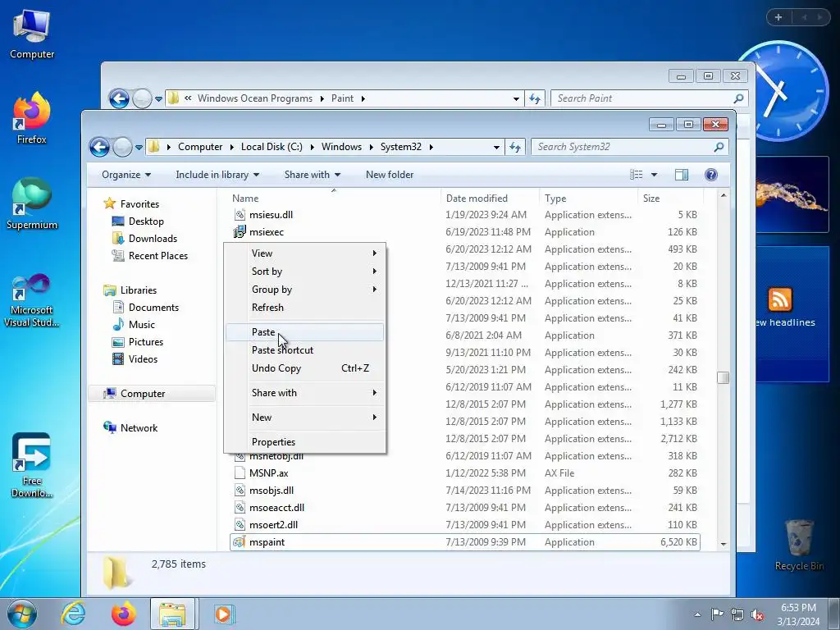Select the mspaint file row
Image resolution: width=840 pixels, height=630 pixels.
pyautogui.click(x=464, y=542)
